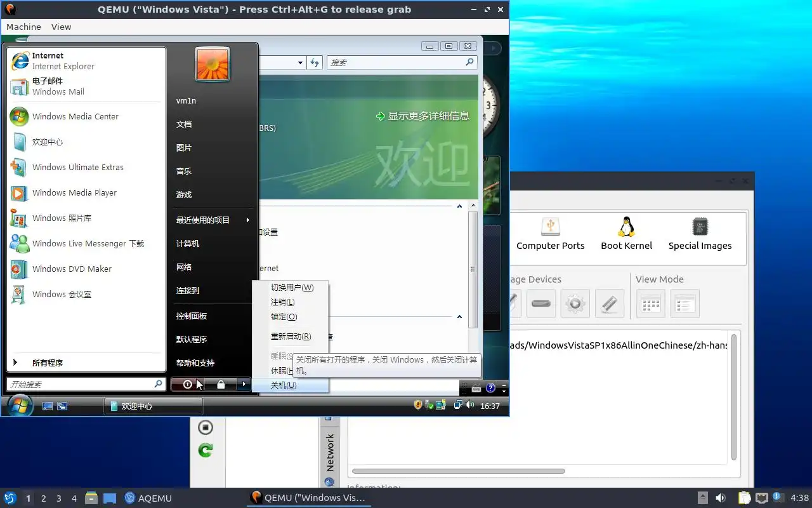Click the AQEMU stop VM button
812x508 pixels.
tap(205, 427)
